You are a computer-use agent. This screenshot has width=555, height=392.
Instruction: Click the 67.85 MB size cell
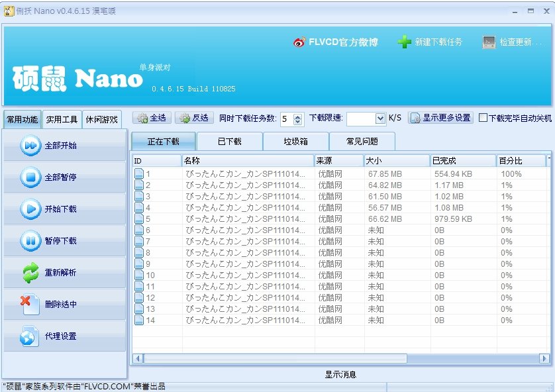point(385,174)
